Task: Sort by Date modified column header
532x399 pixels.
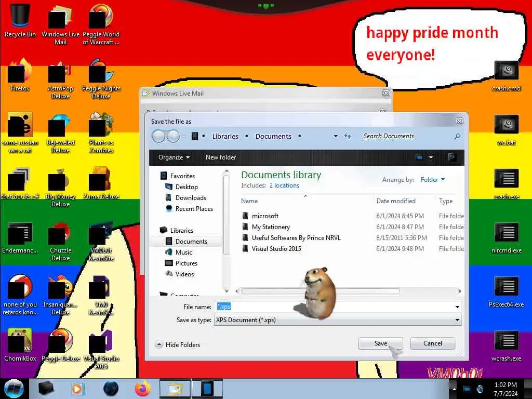Action: pyautogui.click(x=396, y=201)
